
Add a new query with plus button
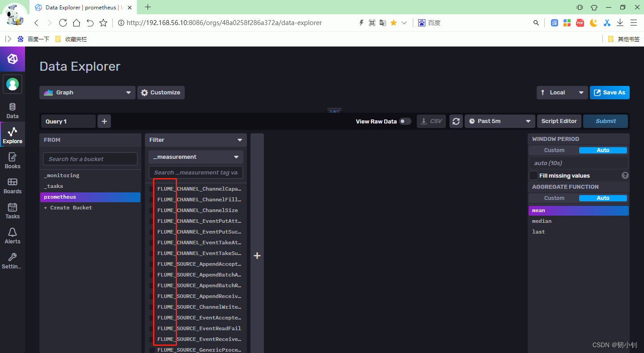(x=104, y=121)
